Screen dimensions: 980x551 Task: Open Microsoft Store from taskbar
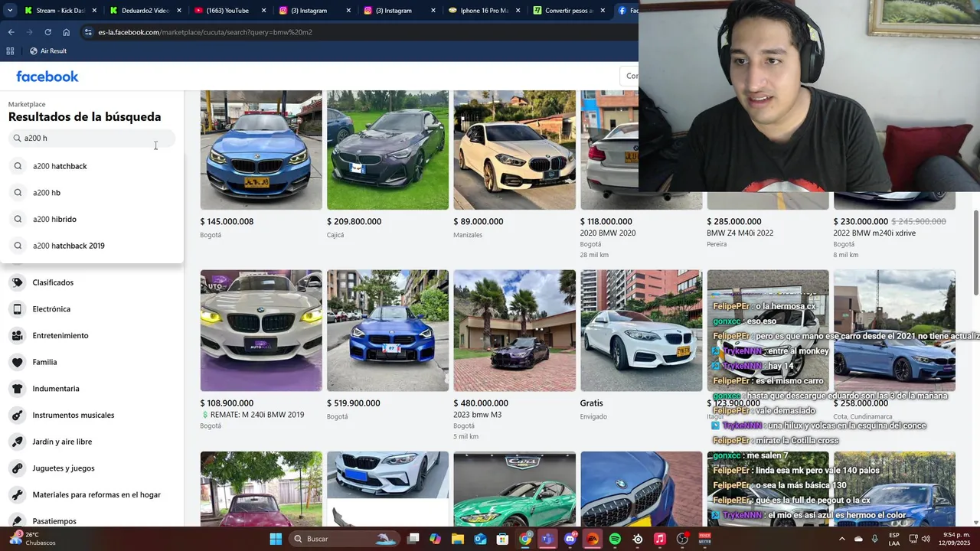tap(503, 539)
